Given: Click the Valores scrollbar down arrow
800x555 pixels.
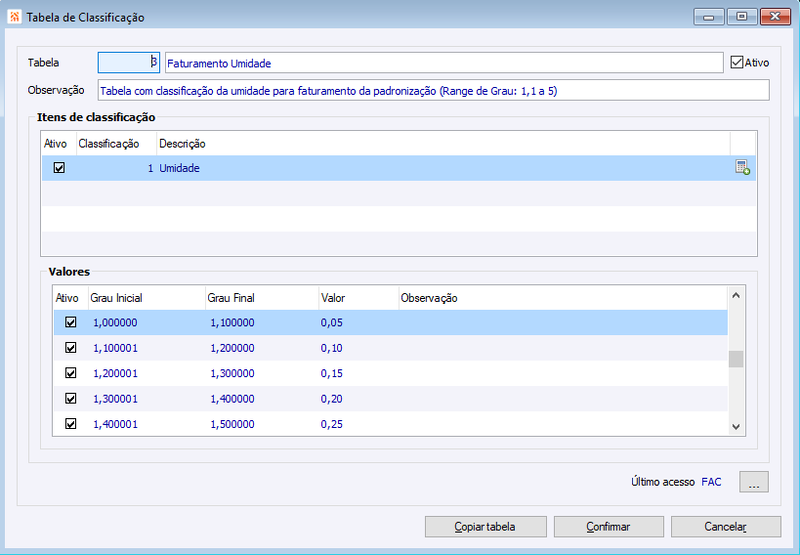Looking at the screenshot, I should point(736,427).
